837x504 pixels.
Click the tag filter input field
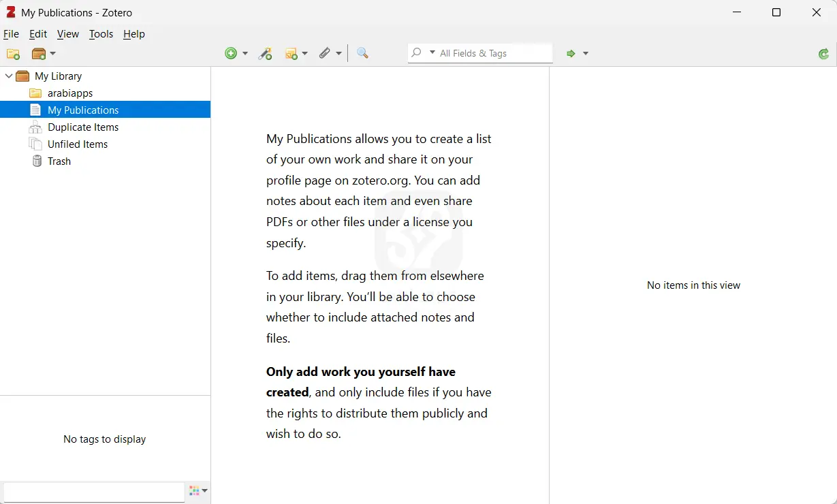[93, 491]
